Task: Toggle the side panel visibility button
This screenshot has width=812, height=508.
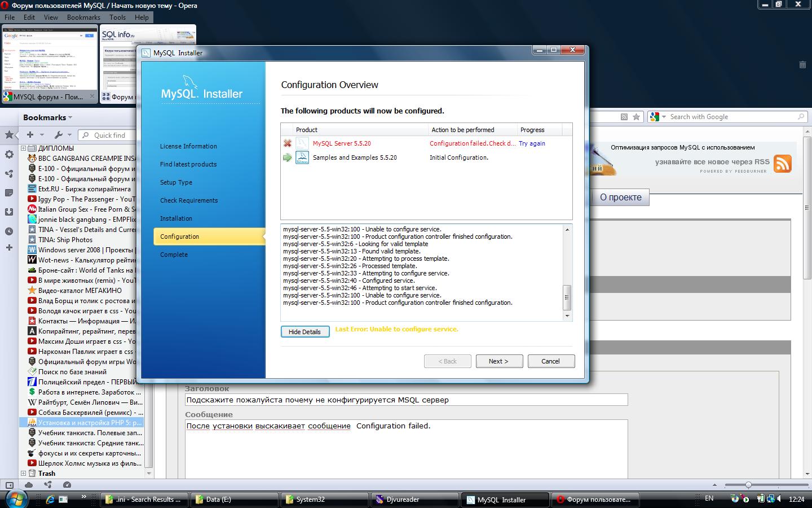Action: (x=9, y=485)
